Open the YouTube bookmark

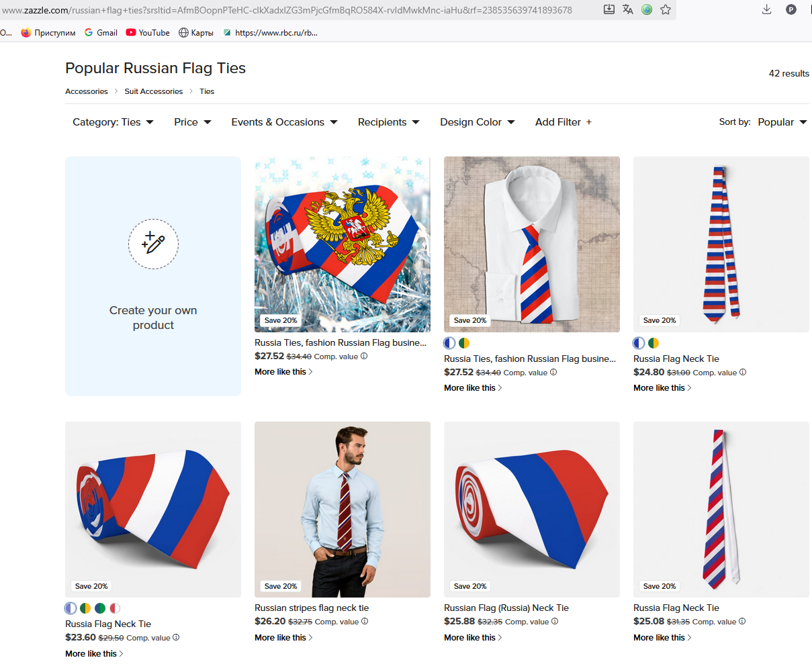tap(148, 32)
